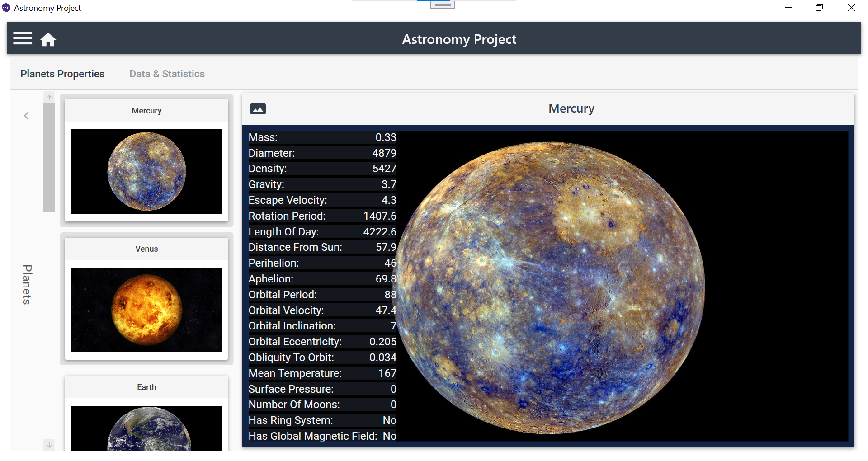Image resolution: width=868 pixels, height=461 pixels.
Task: Click the Venus thumbnail image
Action: (146, 310)
